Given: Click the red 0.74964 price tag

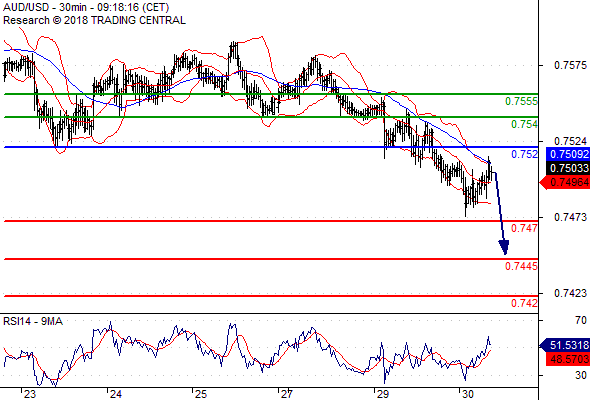Looking at the screenshot, I should tap(565, 183).
